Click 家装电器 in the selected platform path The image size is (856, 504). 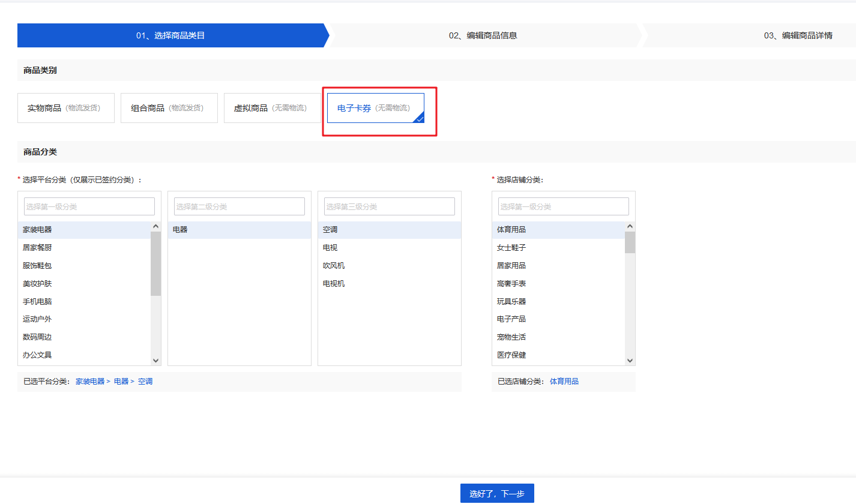pyautogui.click(x=90, y=382)
